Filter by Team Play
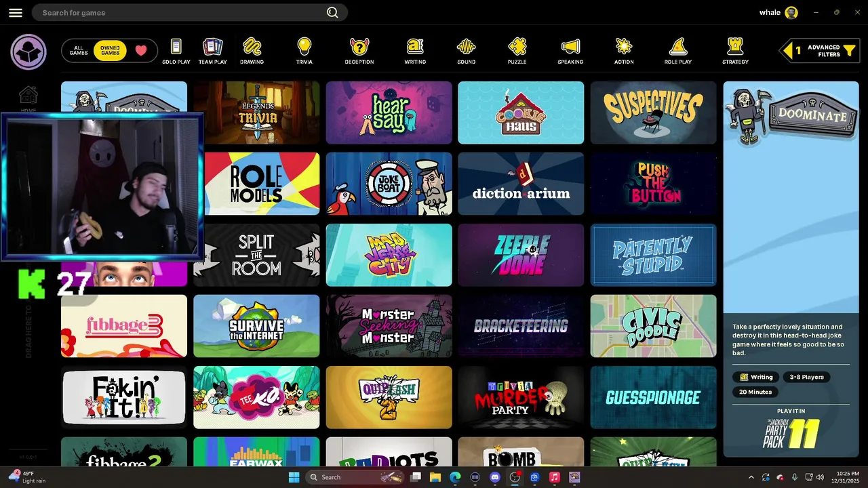The height and width of the screenshot is (488, 868). pyautogui.click(x=213, y=52)
